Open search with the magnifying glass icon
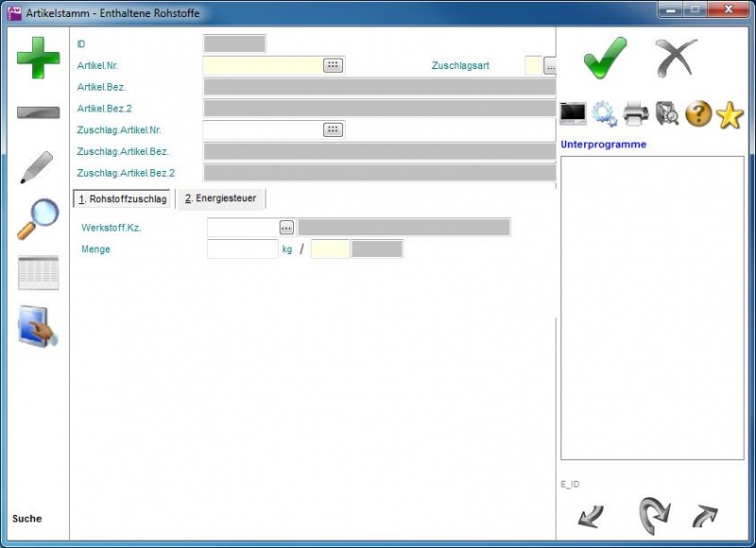This screenshot has height=548, width=756. tap(38, 219)
